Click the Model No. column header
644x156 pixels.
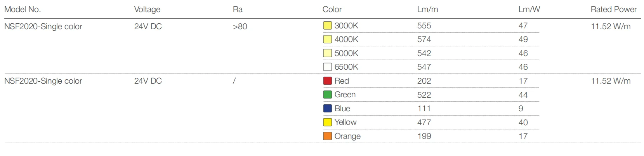(x=23, y=9)
